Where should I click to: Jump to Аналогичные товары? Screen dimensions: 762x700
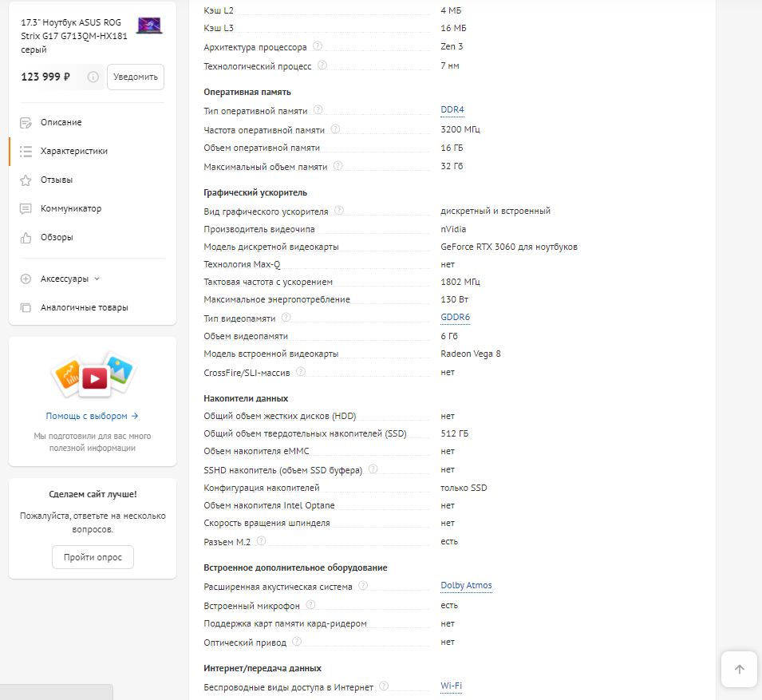tap(85, 308)
